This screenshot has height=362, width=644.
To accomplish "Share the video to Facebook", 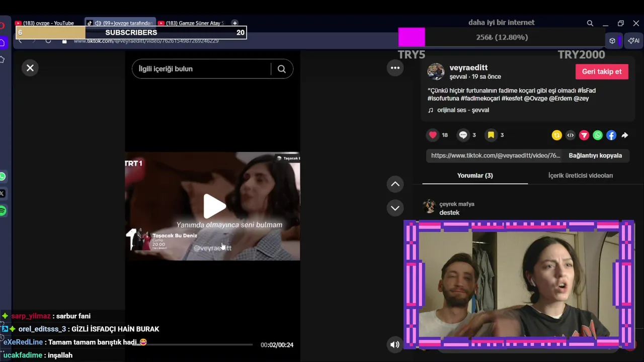I will point(611,135).
